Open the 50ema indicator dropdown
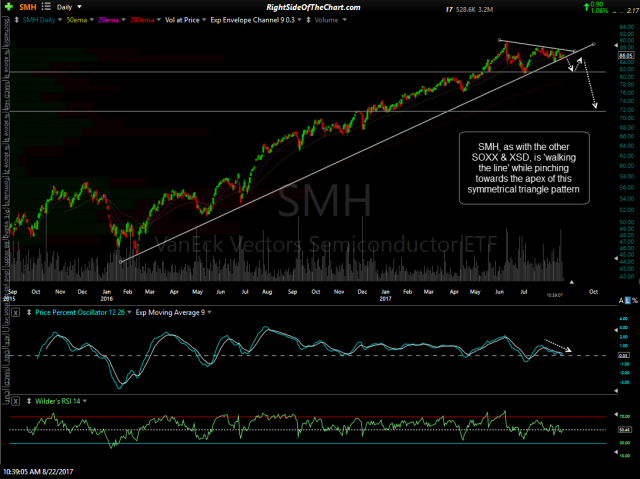 [x=78, y=19]
